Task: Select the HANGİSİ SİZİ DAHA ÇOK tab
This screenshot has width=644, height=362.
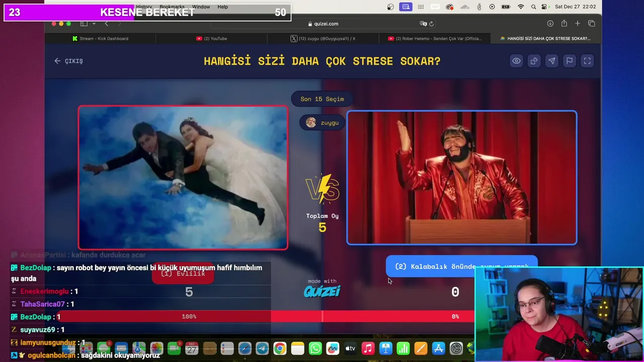Action: coord(545,38)
